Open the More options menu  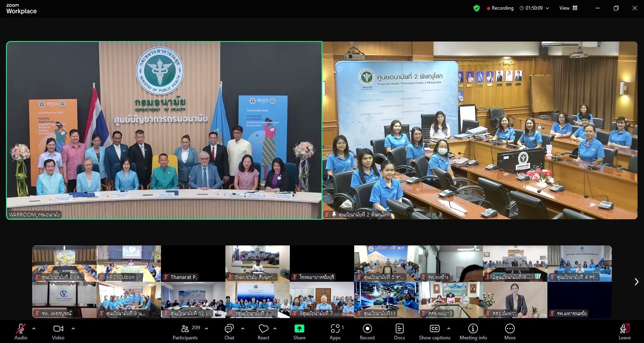(x=510, y=332)
